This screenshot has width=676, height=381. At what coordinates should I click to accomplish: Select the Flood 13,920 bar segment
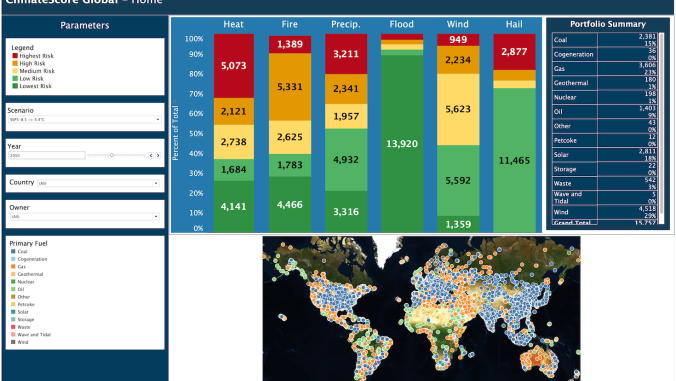pyautogui.click(x=402, y=144)
